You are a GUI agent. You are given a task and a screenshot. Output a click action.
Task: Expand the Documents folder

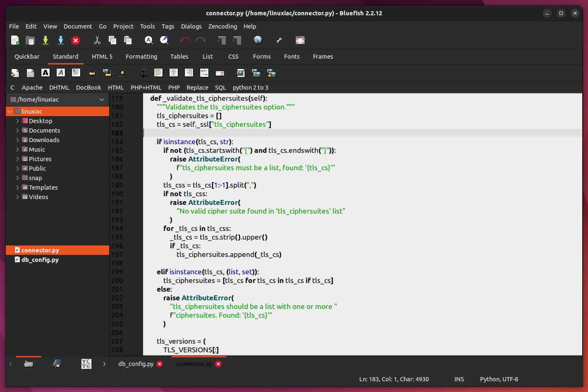[x=17, y=130]
